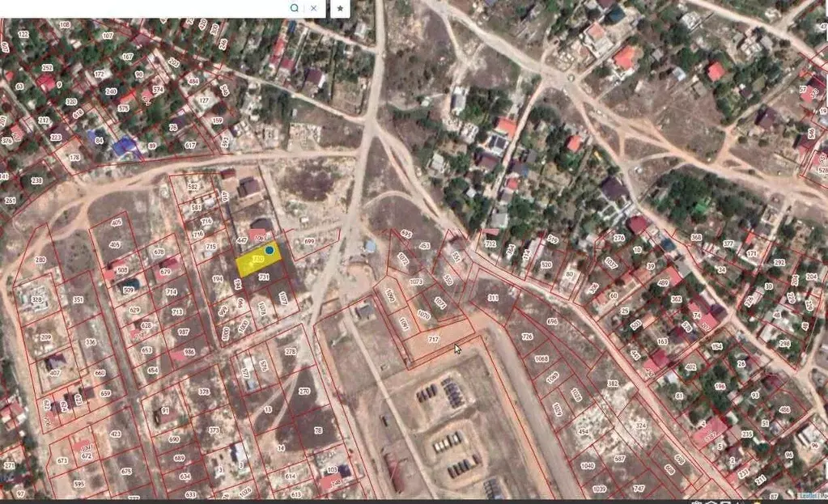Choose parcel 351 on the map

[x=78, y=300]
